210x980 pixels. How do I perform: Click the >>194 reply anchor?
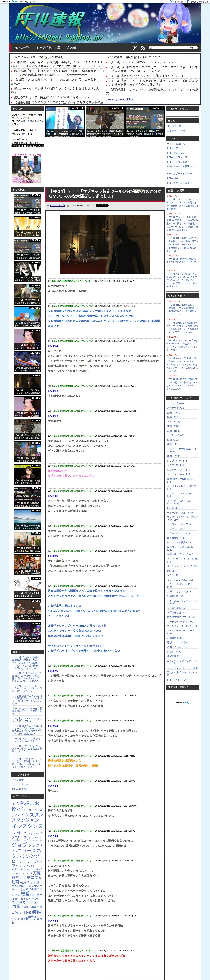[53, 346]
